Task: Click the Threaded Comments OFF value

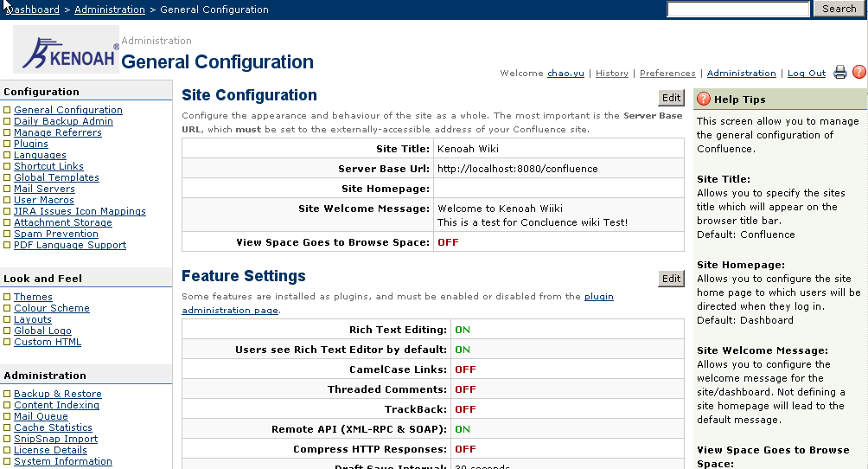Action: point(465,389)
